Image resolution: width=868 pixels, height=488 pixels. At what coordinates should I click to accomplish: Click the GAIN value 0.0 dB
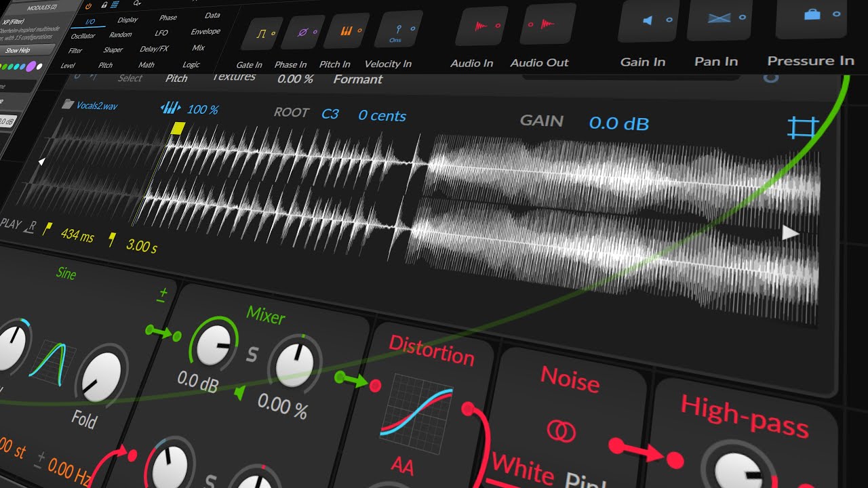pos(618,123)
